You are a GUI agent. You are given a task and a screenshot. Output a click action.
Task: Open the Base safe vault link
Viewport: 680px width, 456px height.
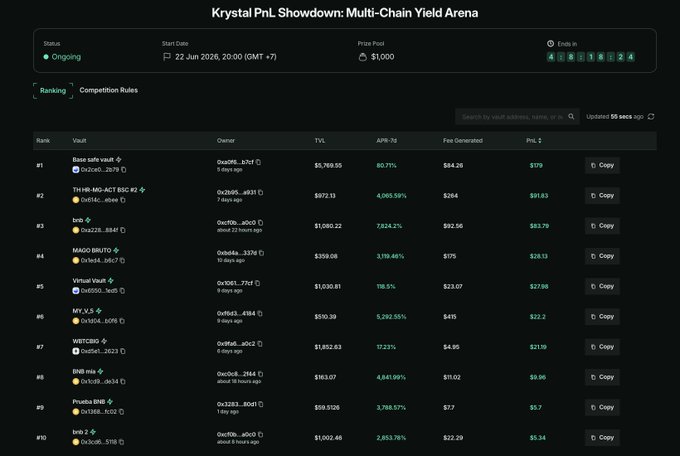pyautogui.click(x=93, y=160)
